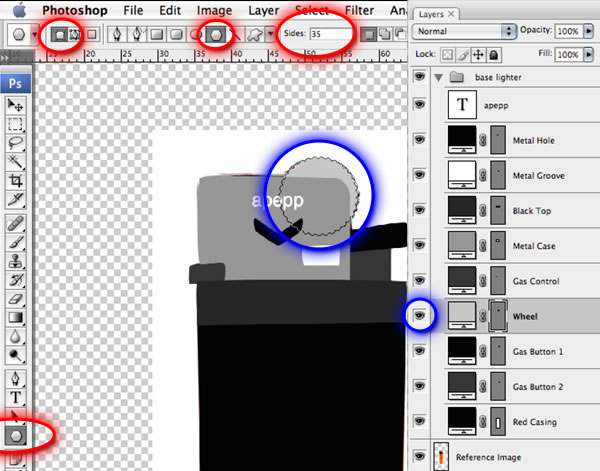This screenshot has height=471, width=600.
Task: Toggle visibility of Metal Hole layer
Action: click(420, 141)
